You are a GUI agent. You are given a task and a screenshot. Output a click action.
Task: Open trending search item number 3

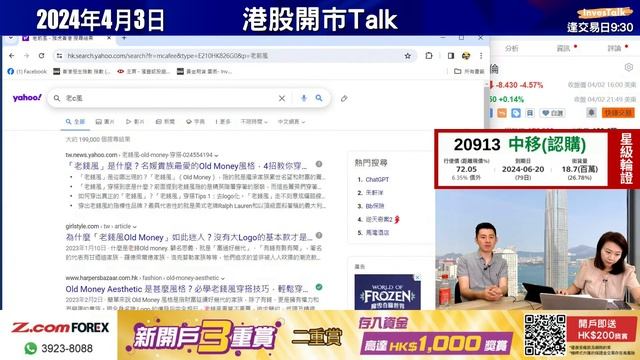tap(375, 206)
